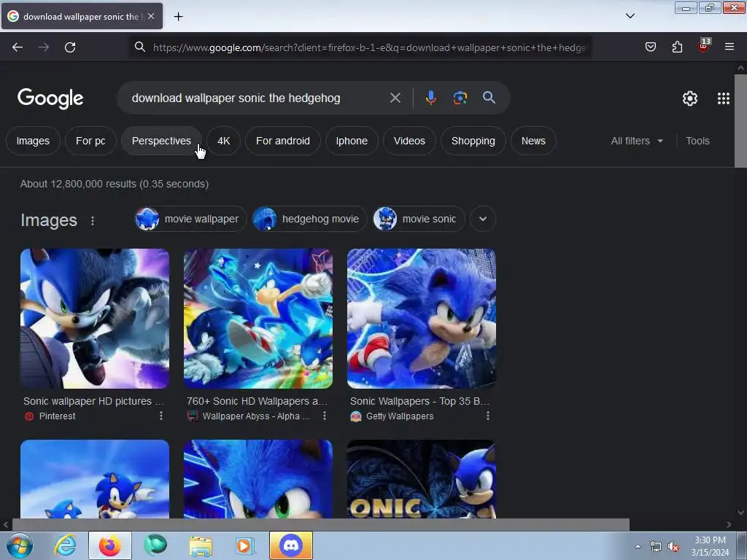Open Discord from the taskbar

click(x=291, y=545)
